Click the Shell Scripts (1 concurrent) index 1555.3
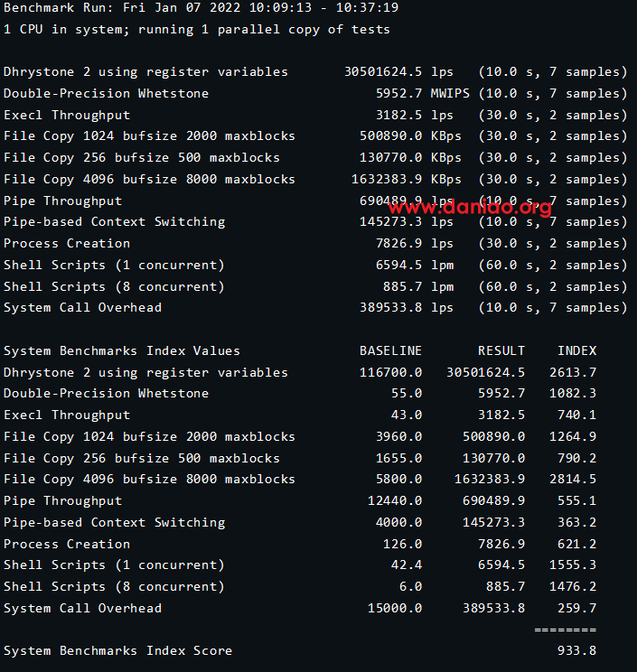 click(x=573, y=565)
